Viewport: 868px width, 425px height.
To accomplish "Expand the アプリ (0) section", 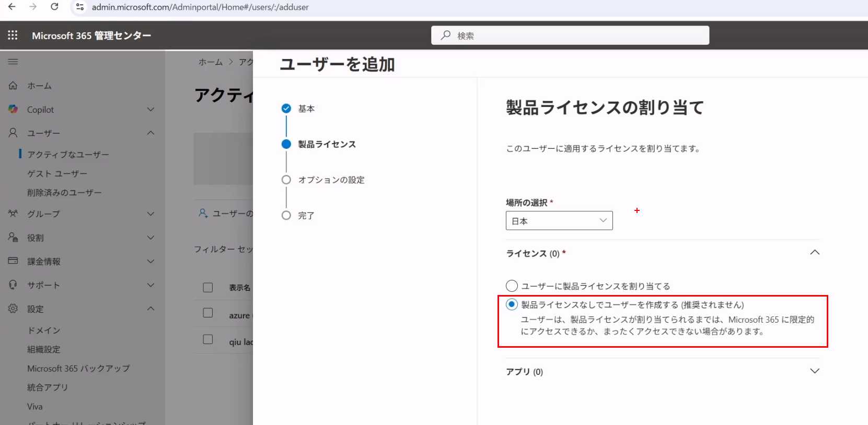I will pos(814,371).
